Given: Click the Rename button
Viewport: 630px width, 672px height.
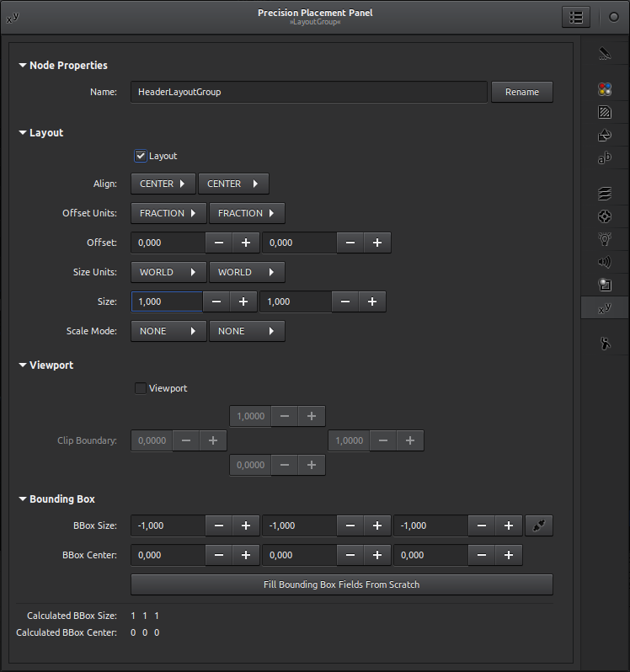Looking at the screenshot, I should pyautogui.click(x=522, y=92).
